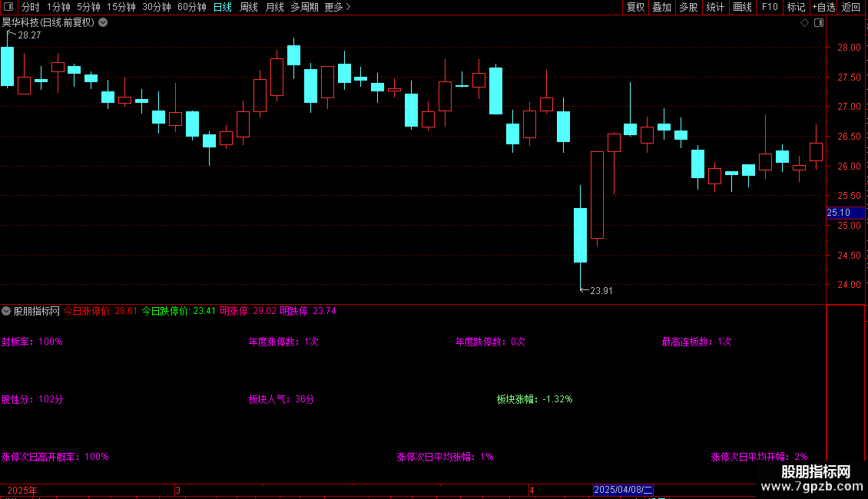Toggle the sidebar panel icon at top-left
The image size is (868, 499).
tap(8, 7)
